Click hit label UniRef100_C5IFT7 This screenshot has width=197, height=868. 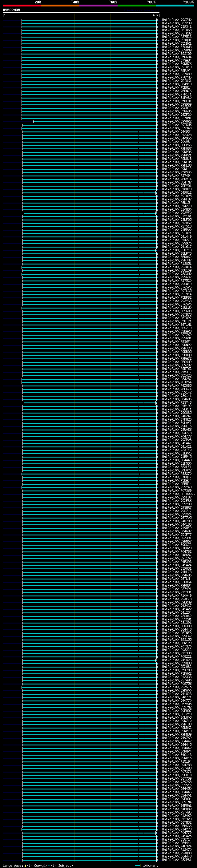pos(177,535)
